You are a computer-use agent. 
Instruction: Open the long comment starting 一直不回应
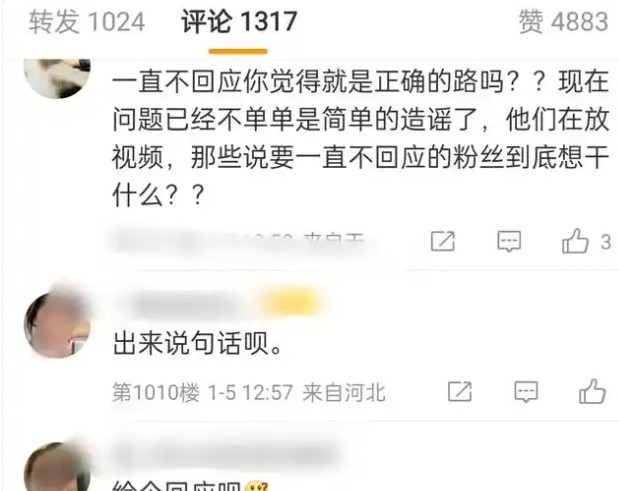(360, 138)
